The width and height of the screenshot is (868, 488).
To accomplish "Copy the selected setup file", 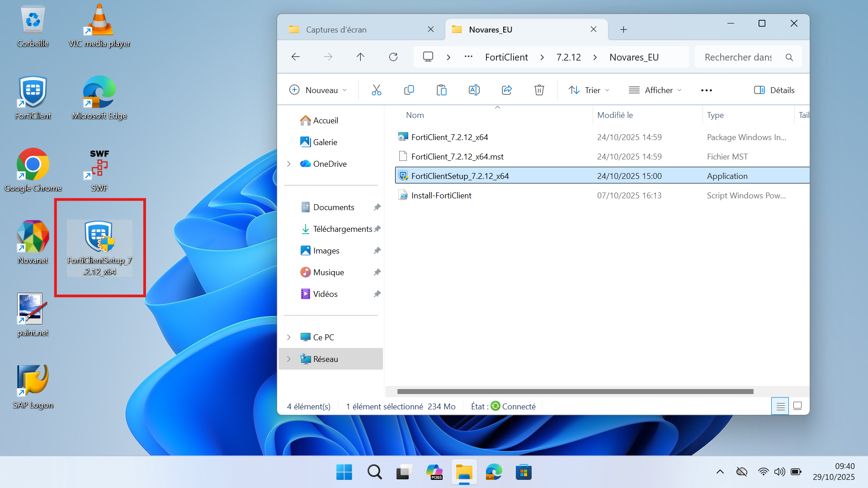I will (409, 90).
